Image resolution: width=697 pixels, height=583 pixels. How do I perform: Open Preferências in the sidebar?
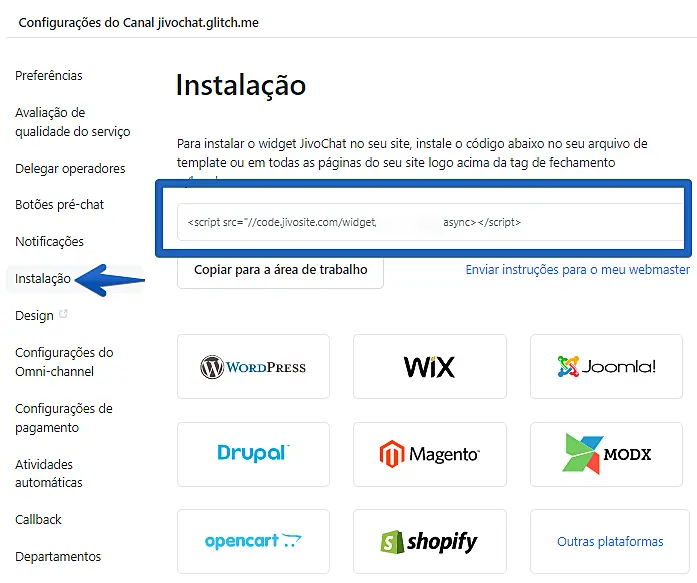[x=49, y=76]
